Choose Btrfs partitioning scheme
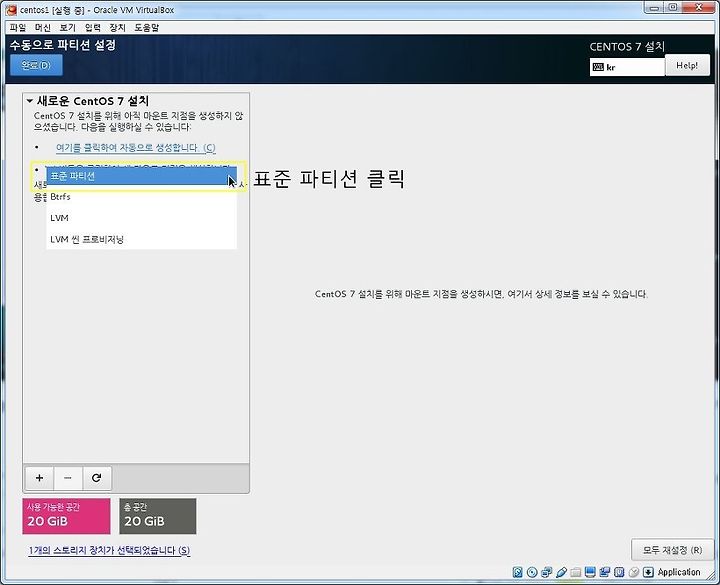720x585 pixels. coord(141,197)
